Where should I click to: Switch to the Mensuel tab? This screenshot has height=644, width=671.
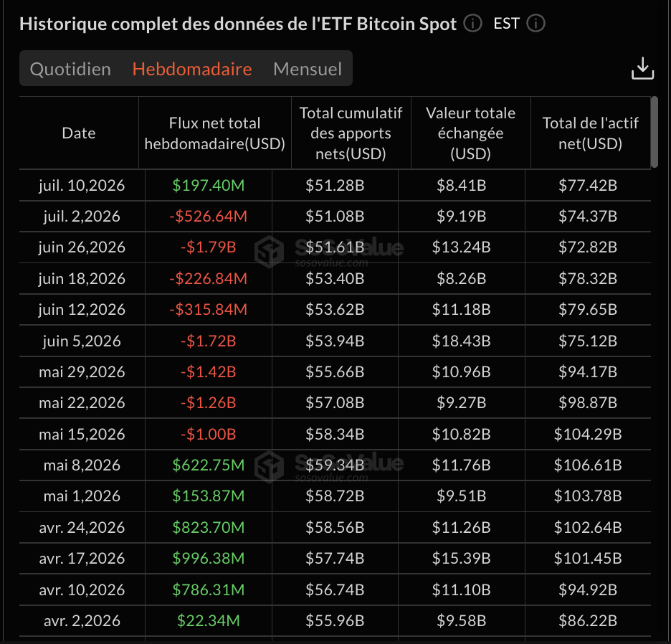point(308,69)
